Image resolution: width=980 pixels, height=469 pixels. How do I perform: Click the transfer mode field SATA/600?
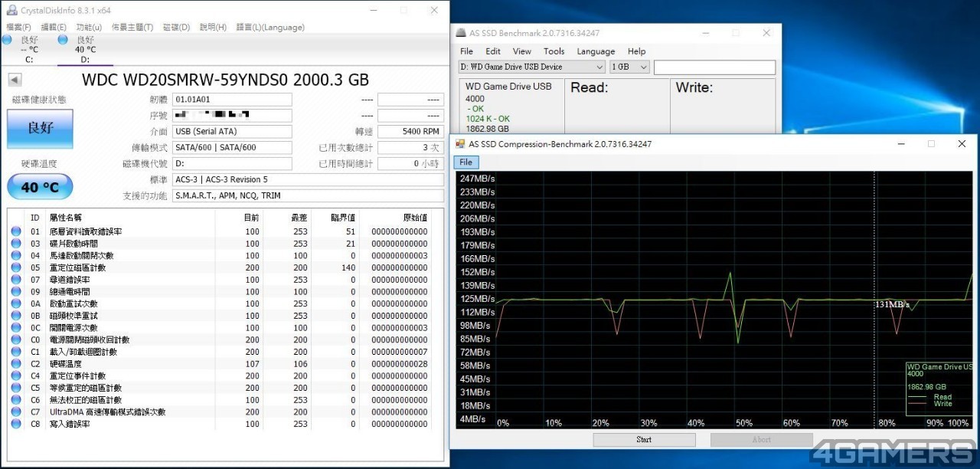(232, 148)
